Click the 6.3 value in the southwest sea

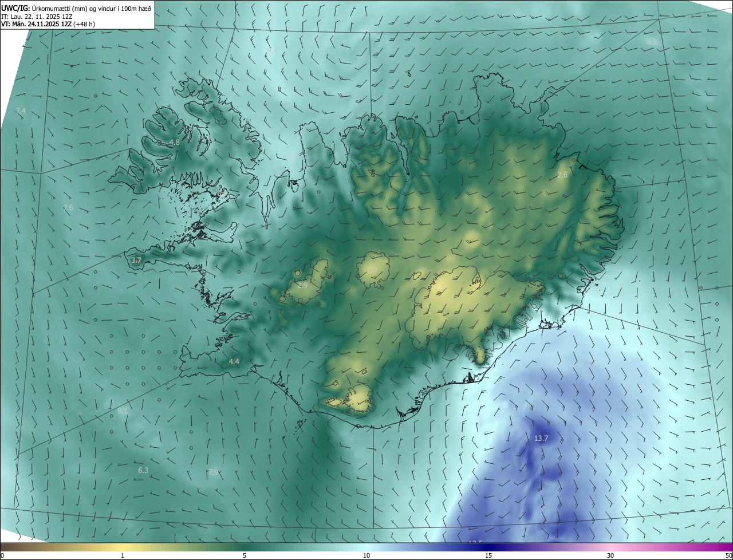[143, 471]
